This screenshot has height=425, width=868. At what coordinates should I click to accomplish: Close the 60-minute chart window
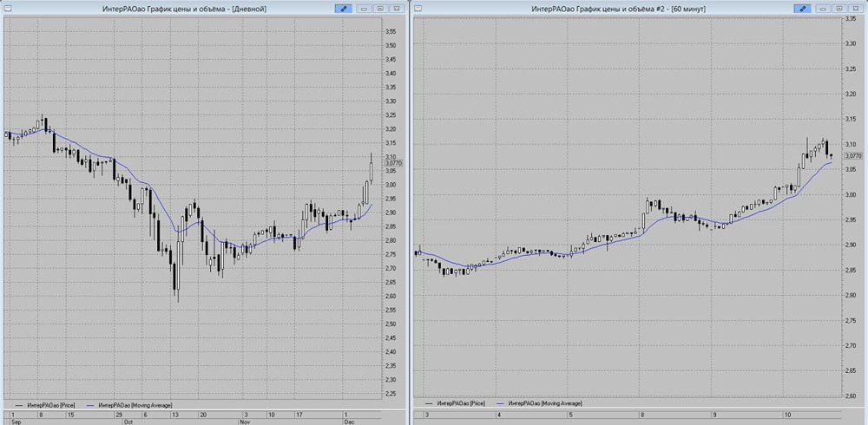pos(856,9)
